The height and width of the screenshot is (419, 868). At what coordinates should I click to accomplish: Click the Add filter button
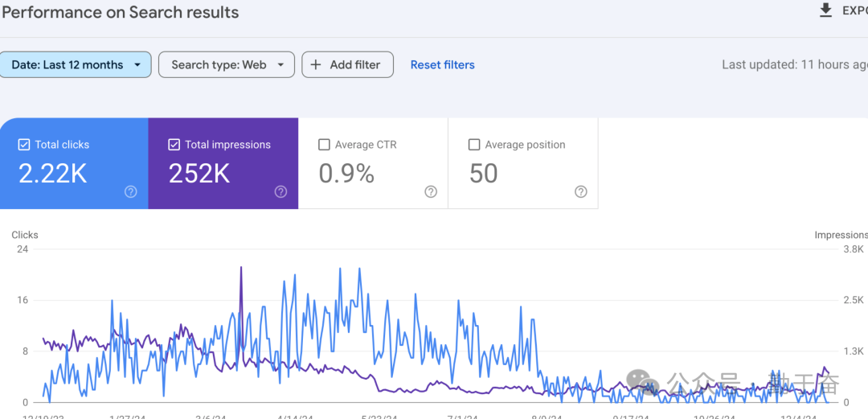347,64
